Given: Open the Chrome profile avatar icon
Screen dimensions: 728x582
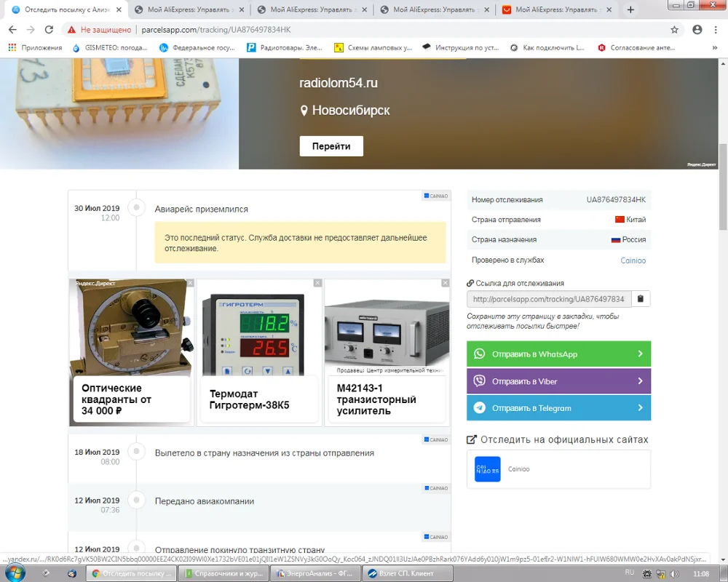Looking at the screenshot, I should point(697,30).
